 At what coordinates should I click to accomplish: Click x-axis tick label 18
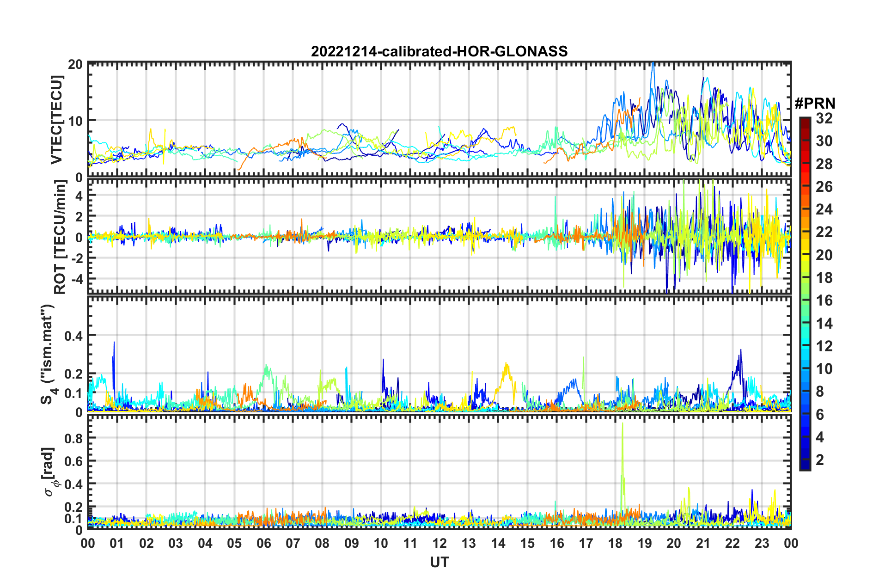point(615,543)
